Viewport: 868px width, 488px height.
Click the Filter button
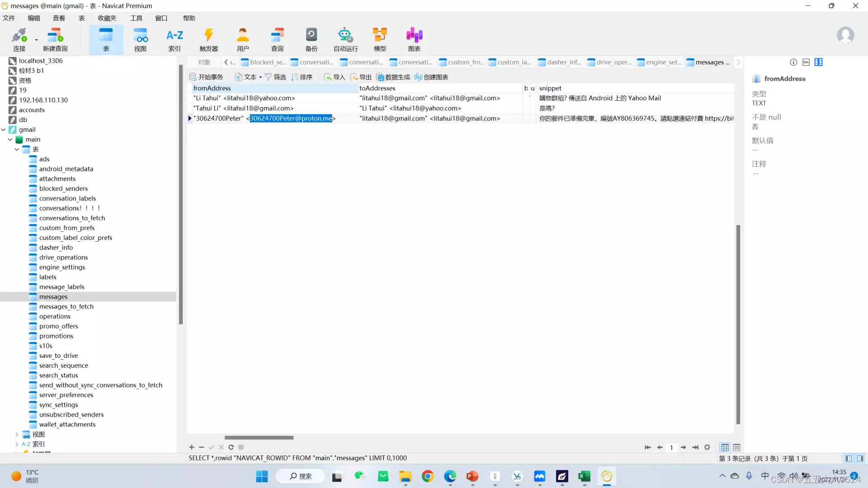pyautogui.click(x=275, y=77)
